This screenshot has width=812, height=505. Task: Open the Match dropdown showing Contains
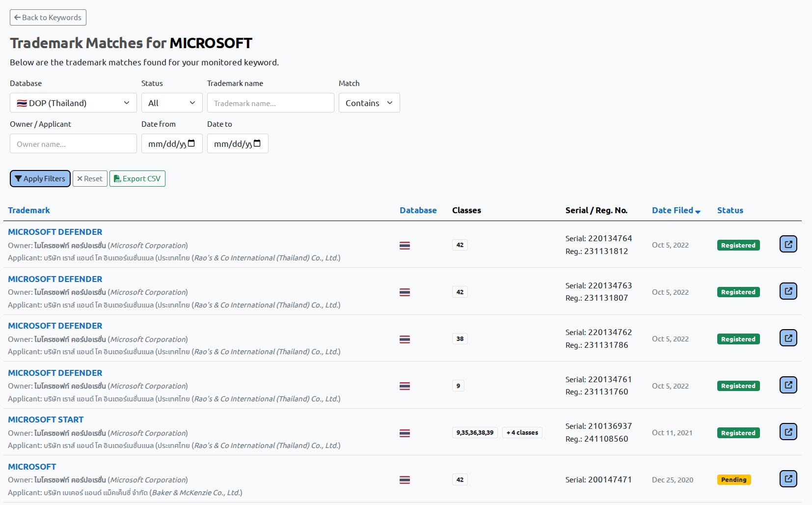(369, 103)
